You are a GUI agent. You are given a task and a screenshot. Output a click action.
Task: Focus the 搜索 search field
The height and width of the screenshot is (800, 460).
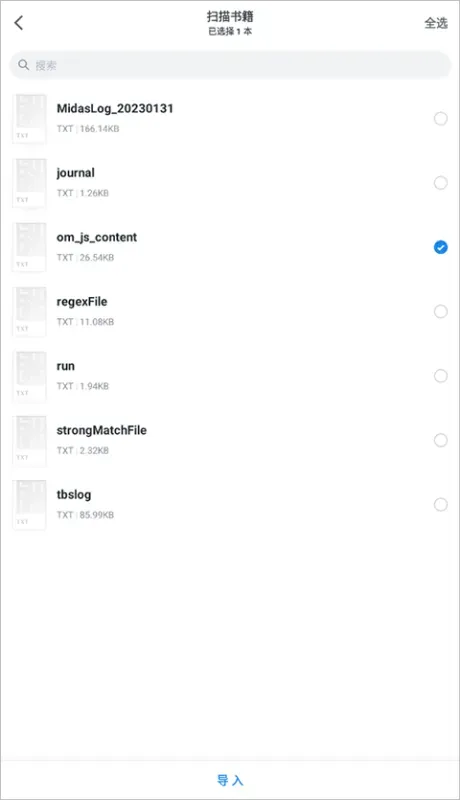pyautogui.click(x=230, y=65)
